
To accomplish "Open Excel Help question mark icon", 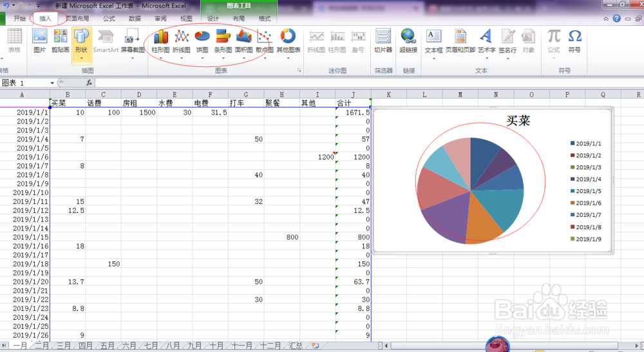I will point(616,19).
